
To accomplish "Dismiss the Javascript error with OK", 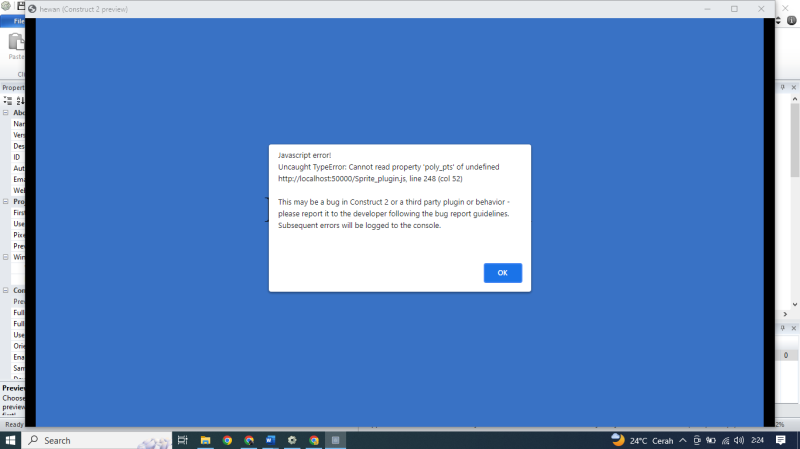I will [503, 273].
